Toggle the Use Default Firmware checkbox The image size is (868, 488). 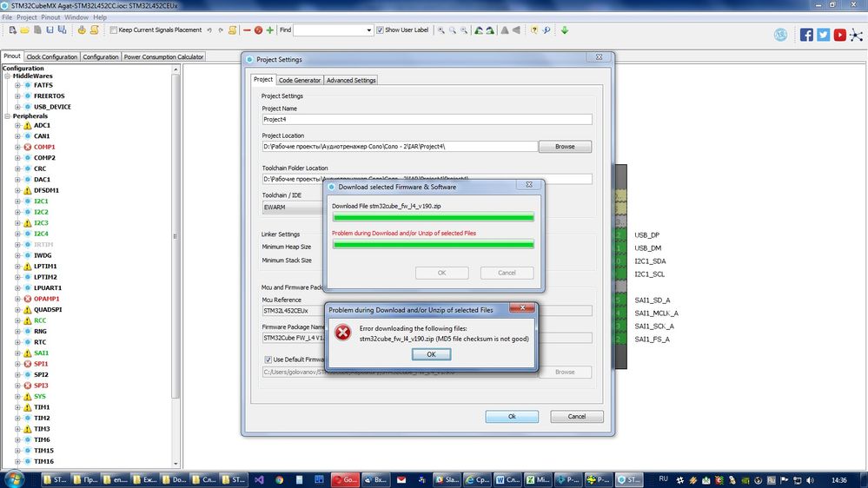coord(268,359)
